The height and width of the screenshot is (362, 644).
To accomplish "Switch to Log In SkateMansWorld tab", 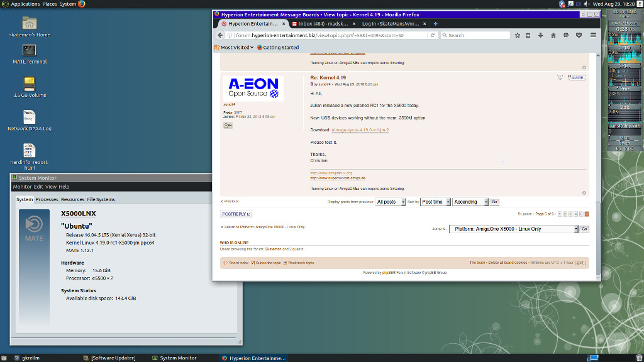I will click(x=390, y=24).
